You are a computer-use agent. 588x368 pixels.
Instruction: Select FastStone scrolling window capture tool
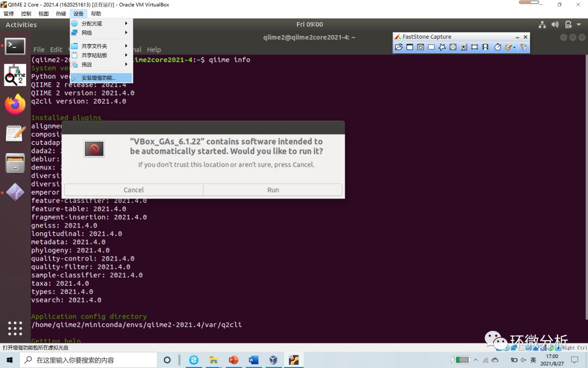pos(464,47)
